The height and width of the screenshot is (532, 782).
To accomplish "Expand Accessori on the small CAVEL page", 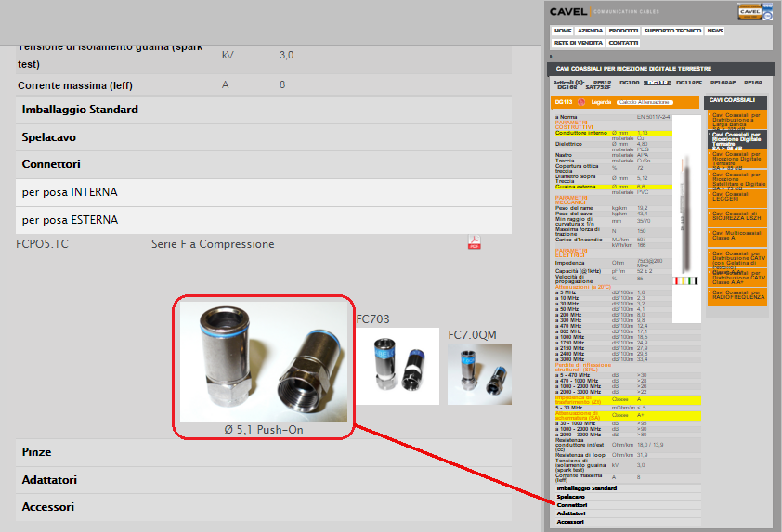I will coord(628,522).
